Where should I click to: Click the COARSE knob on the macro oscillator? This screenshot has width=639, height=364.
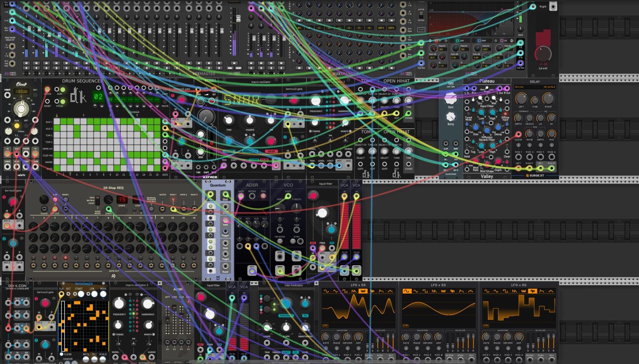(249, 121)
